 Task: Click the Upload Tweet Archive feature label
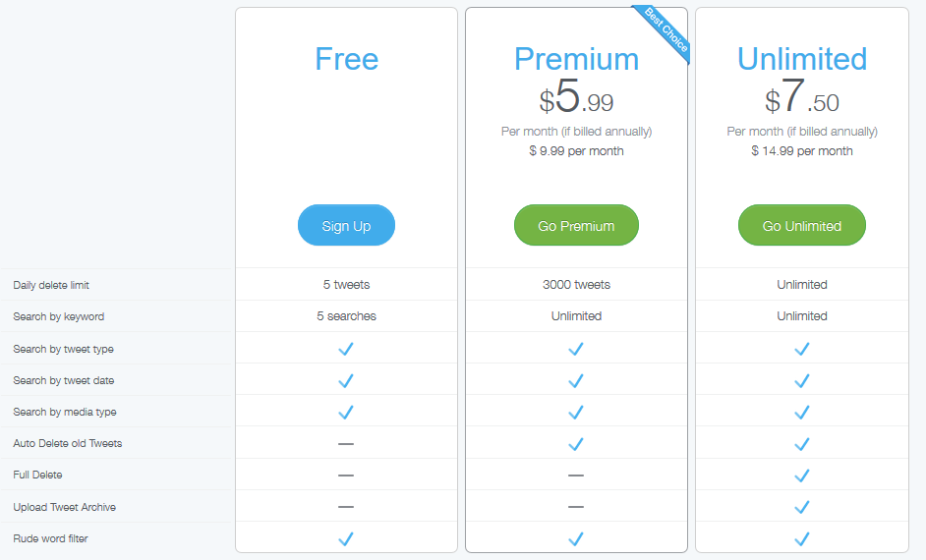(x=64, y=507)
